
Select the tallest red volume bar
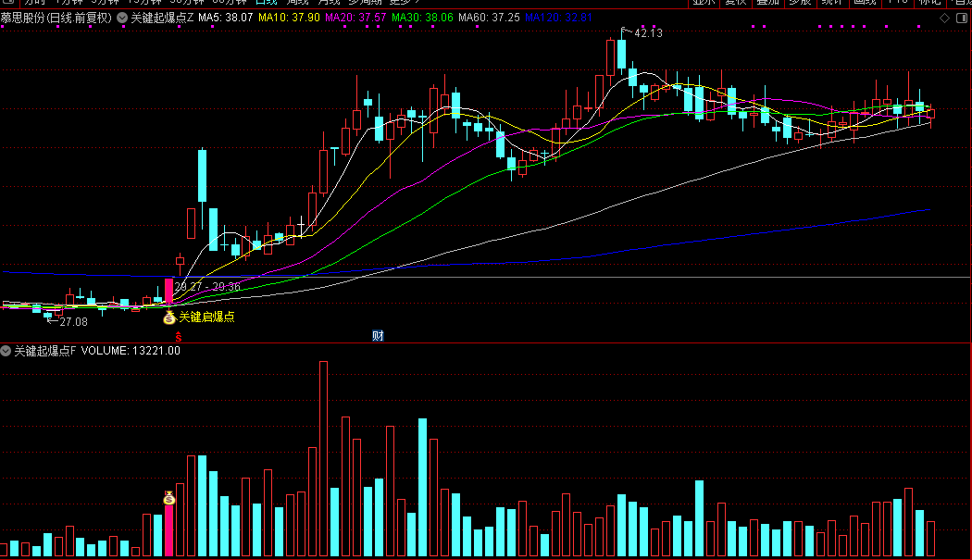(x=324, y=458)
